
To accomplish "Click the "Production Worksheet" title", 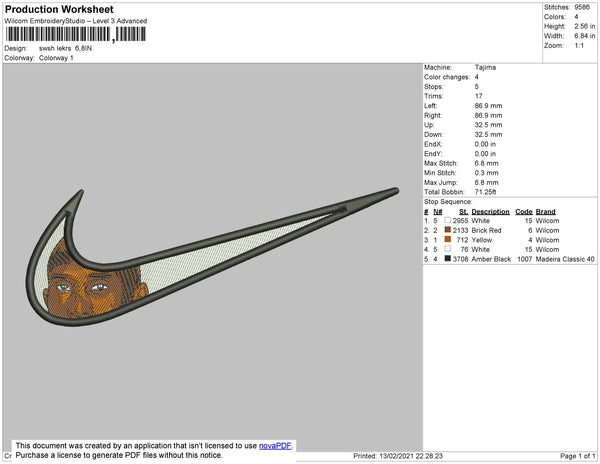I will point(59,10).
